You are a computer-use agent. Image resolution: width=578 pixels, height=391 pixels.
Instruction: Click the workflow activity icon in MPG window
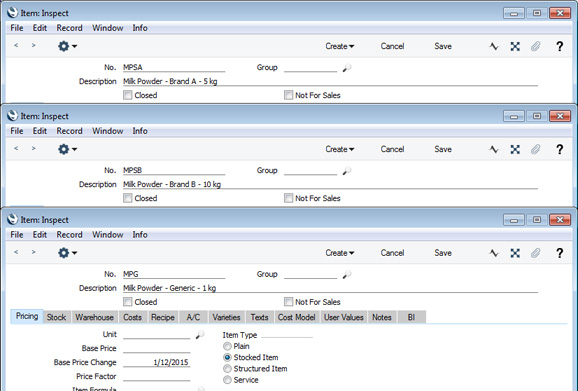tap(494, 253)
